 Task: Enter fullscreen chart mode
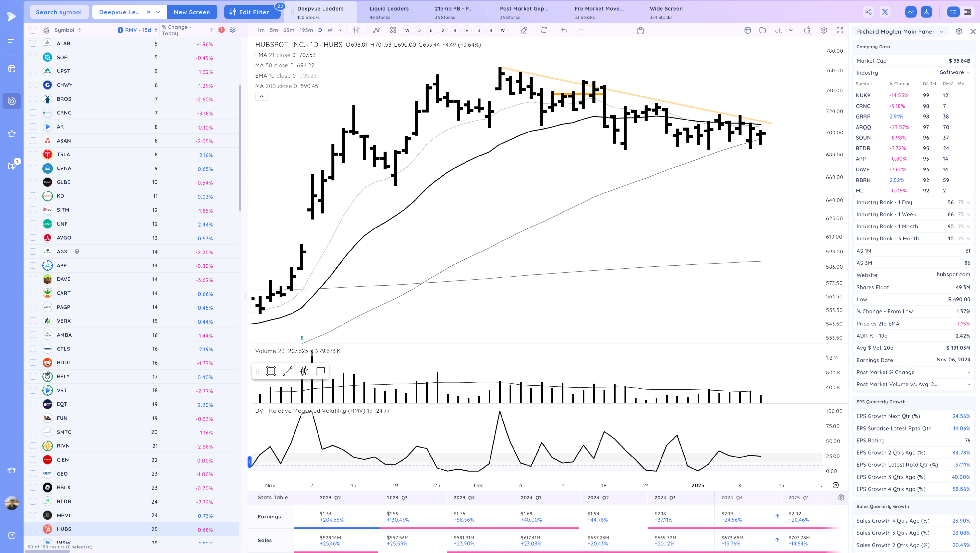[x=840, y=30]
